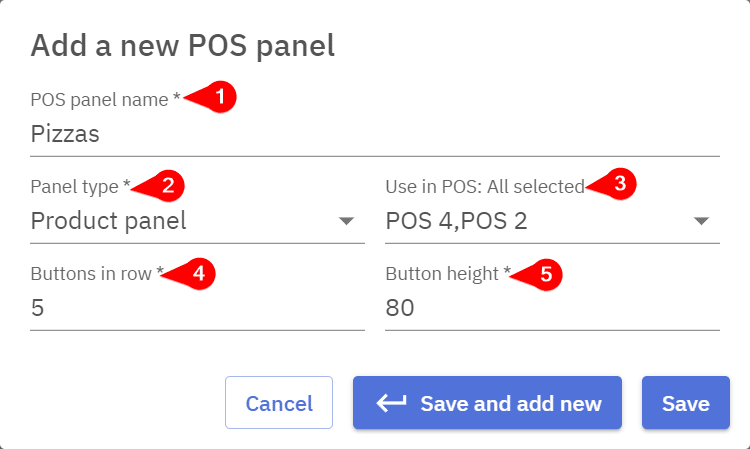Click red callout marker number 2
750x449 pixels.
coord(168,185)
